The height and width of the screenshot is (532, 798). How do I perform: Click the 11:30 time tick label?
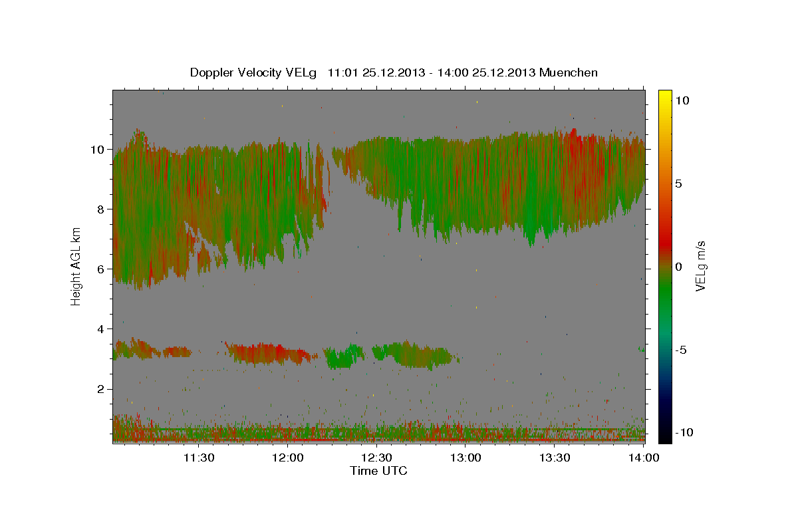click(x=198, y=458)
